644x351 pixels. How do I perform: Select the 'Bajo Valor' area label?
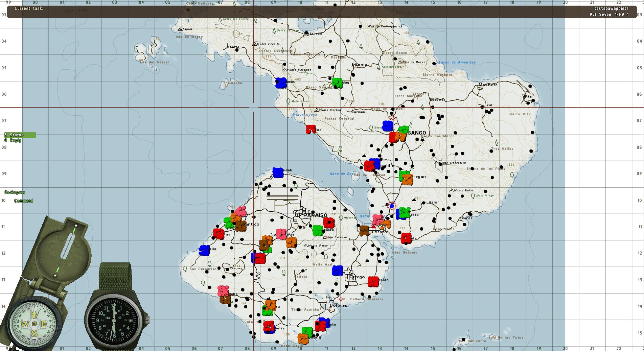444,229
